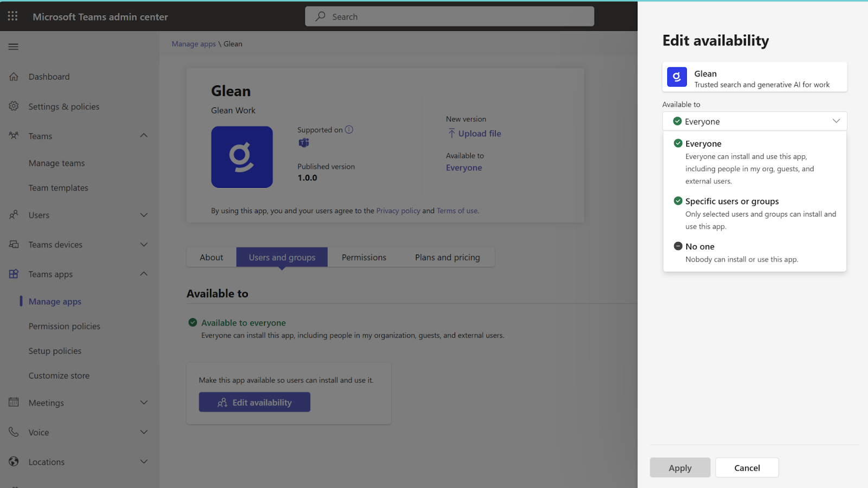Click the Dashboard home icon
Image resolution: width=868 pixels, height=488 pixels.
(x=14, y=77)
